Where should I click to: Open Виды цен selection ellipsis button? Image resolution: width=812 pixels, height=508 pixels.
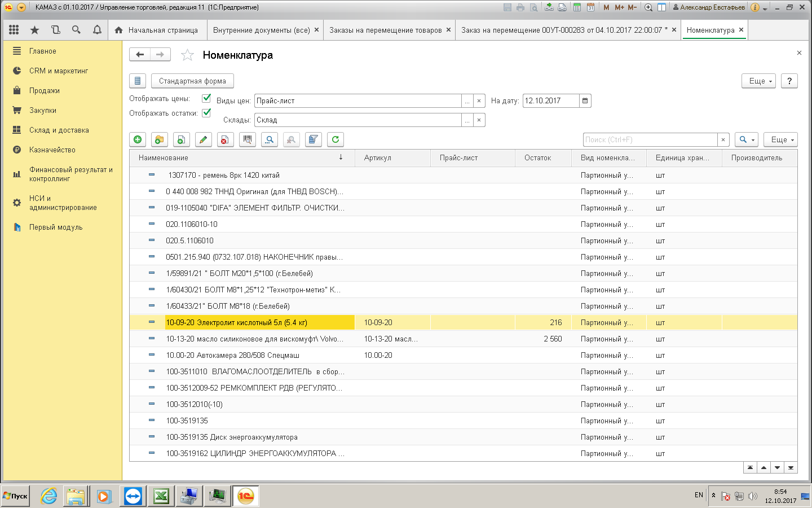pyautogui.click(x=467, y=101)
